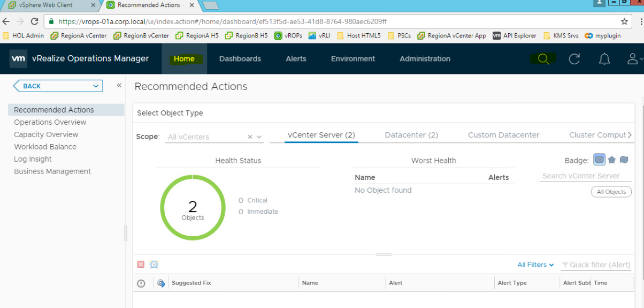
Task: Open API Explorer bookmark
Action: pos(515,36)
